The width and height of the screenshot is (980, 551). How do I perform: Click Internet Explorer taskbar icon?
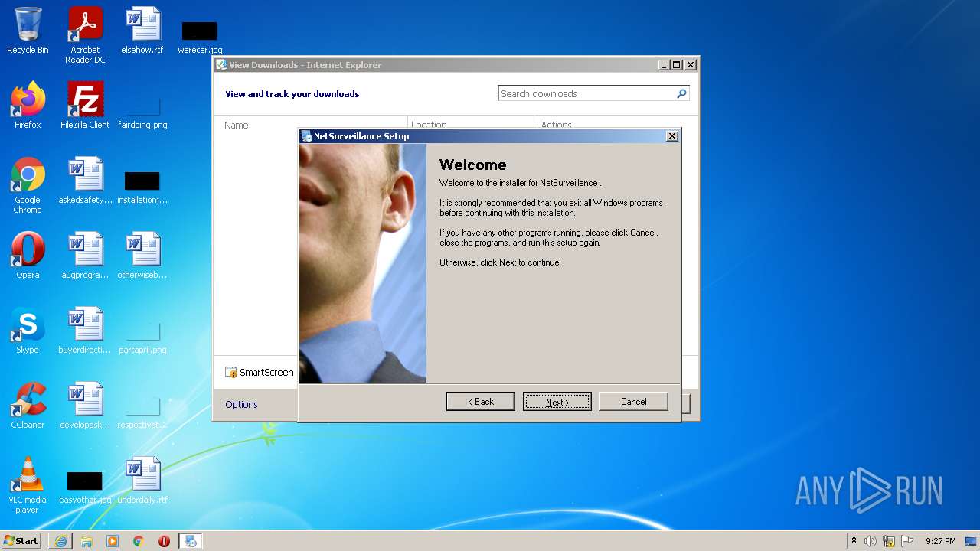coord(60,541)
